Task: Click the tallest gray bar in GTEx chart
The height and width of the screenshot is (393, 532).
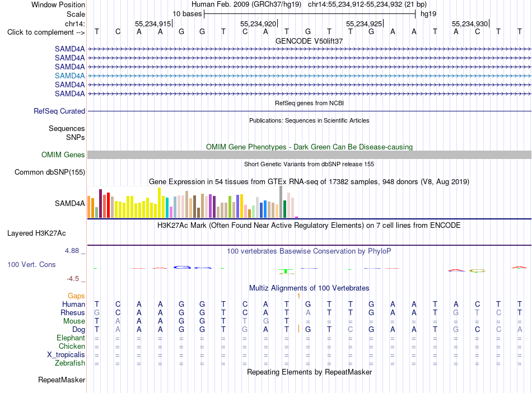Action: click(281, 202)
